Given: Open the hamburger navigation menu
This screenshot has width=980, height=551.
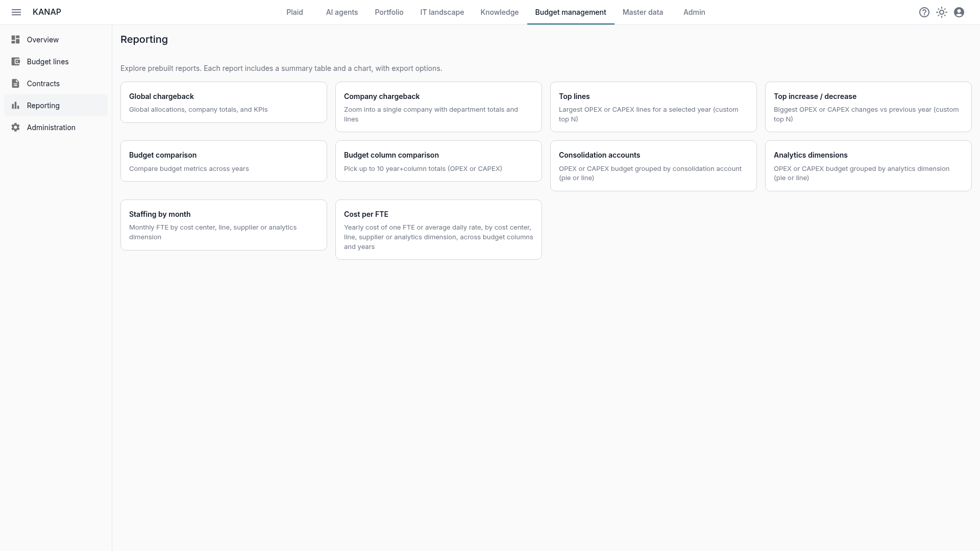Looking at the screenshot, I should point(16,12).
